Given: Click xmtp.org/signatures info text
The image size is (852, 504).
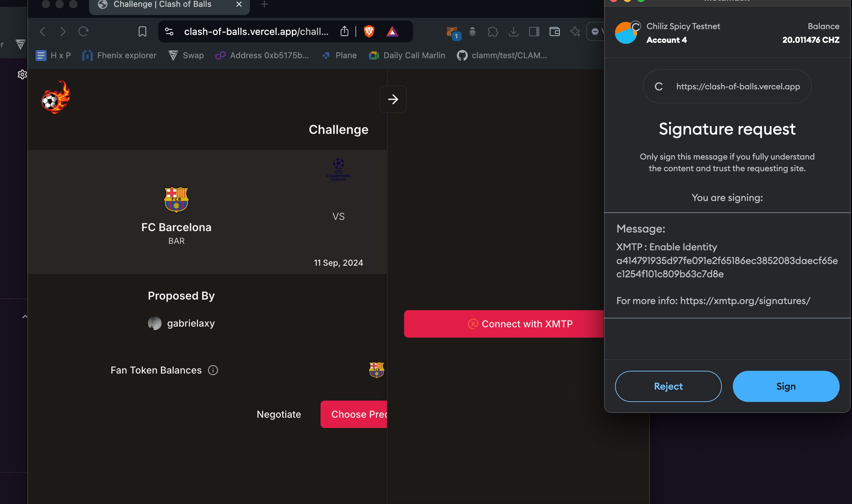Looking at the screenshot, I should [x=713, y=301].
